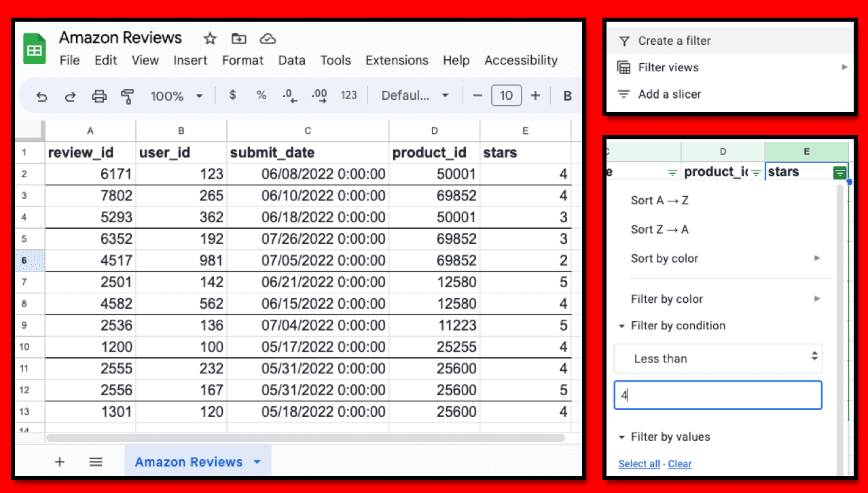Choose Create a filter option
The image size is (868, 493).
674,41
